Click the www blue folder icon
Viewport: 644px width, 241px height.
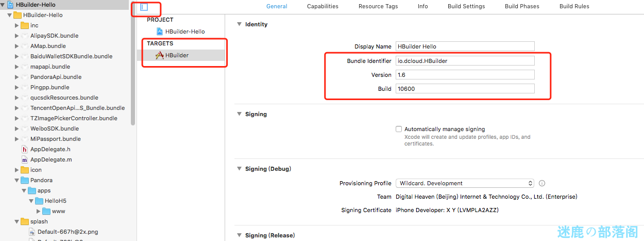[46, 211]
